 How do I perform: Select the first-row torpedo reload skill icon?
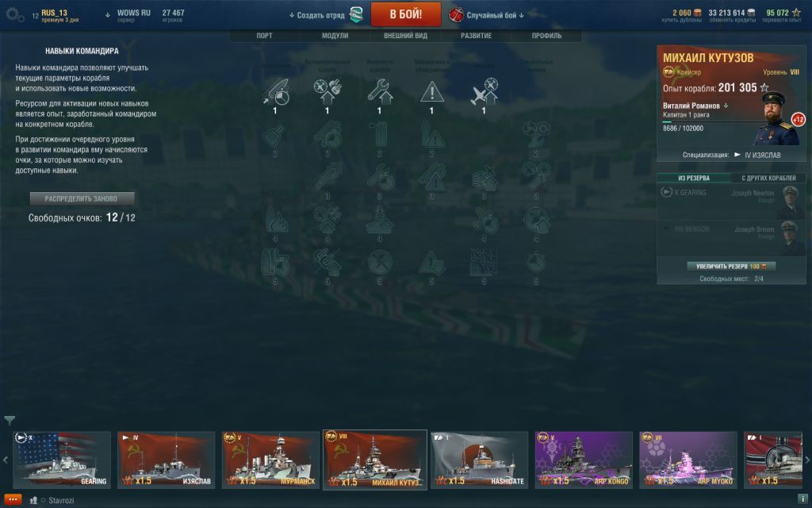275,92
